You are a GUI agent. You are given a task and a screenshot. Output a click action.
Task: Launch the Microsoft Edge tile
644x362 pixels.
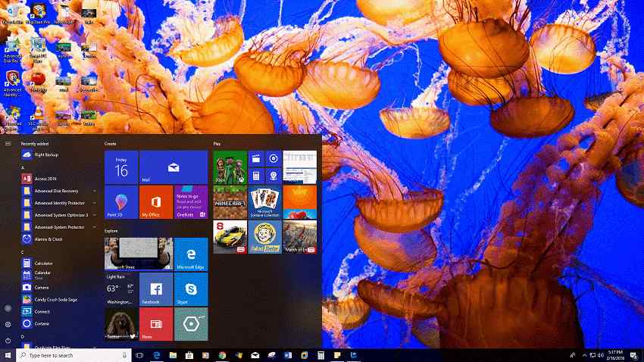191,254
